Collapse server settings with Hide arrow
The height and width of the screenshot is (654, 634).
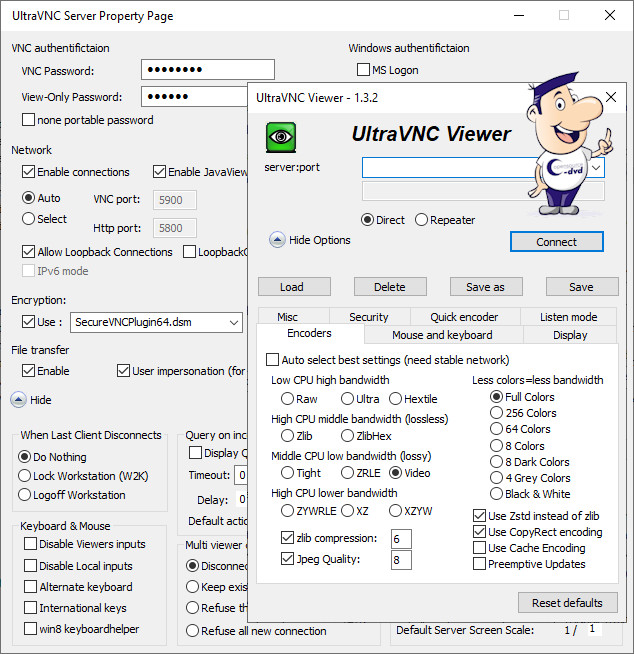(18, 400)
